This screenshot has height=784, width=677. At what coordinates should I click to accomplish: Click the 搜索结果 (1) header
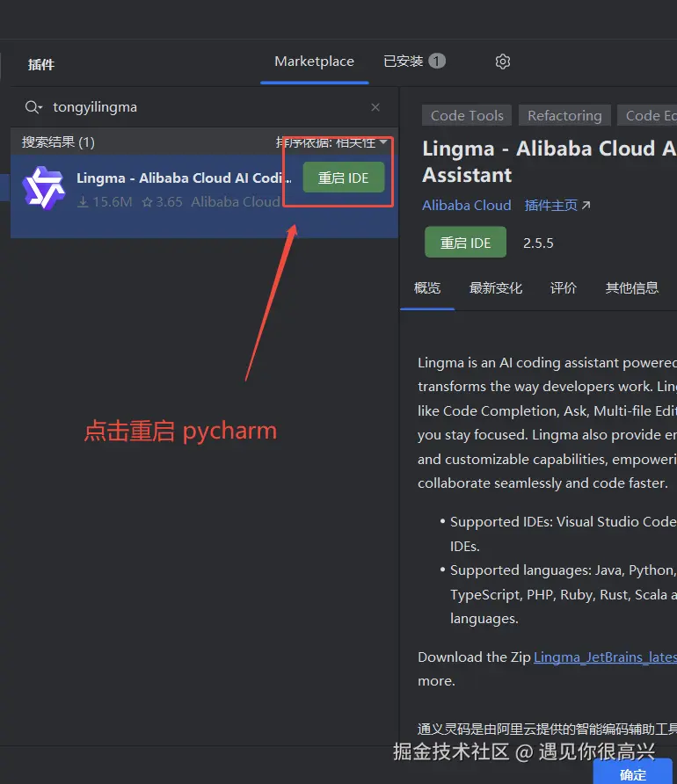58,142
